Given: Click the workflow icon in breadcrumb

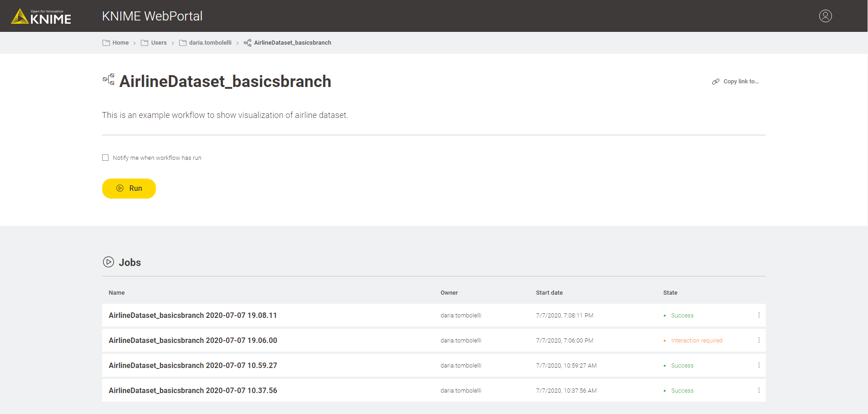Looking at the screenshot, I should click(x=248, y=43).
